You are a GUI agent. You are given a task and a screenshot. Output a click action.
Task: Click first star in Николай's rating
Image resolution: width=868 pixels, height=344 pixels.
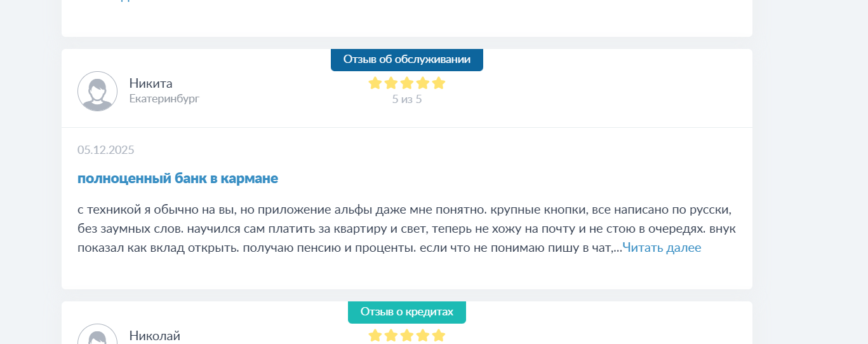[375, 336]
